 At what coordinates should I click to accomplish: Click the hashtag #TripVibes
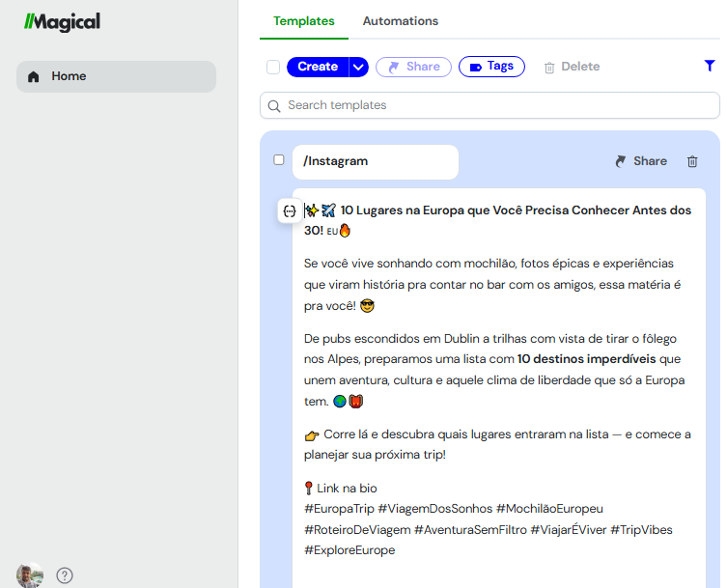(641, 530)
